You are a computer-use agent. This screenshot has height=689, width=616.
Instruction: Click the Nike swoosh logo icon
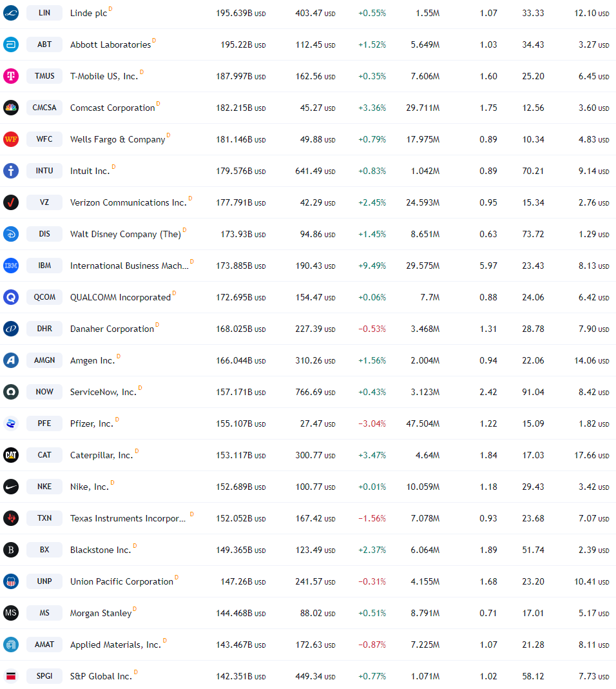click(x=11, y=487)
